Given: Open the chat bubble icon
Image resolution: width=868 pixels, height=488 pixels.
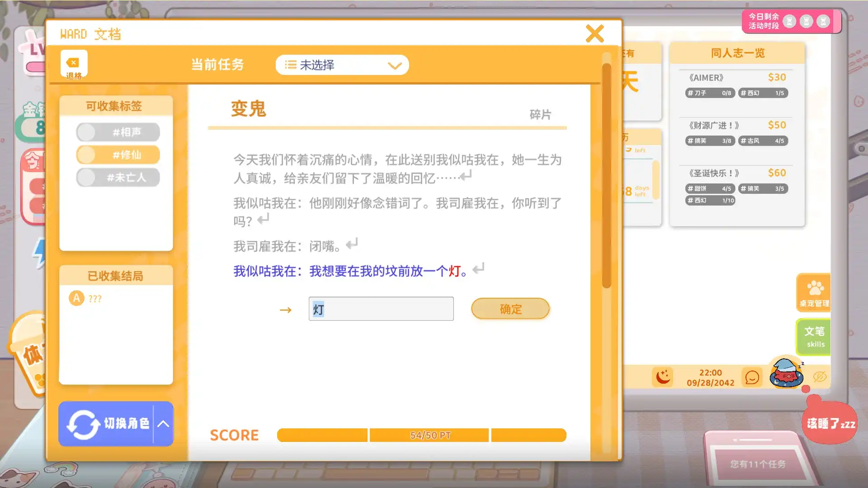Looking at the screenshot, I should click(x=752, y=377).
